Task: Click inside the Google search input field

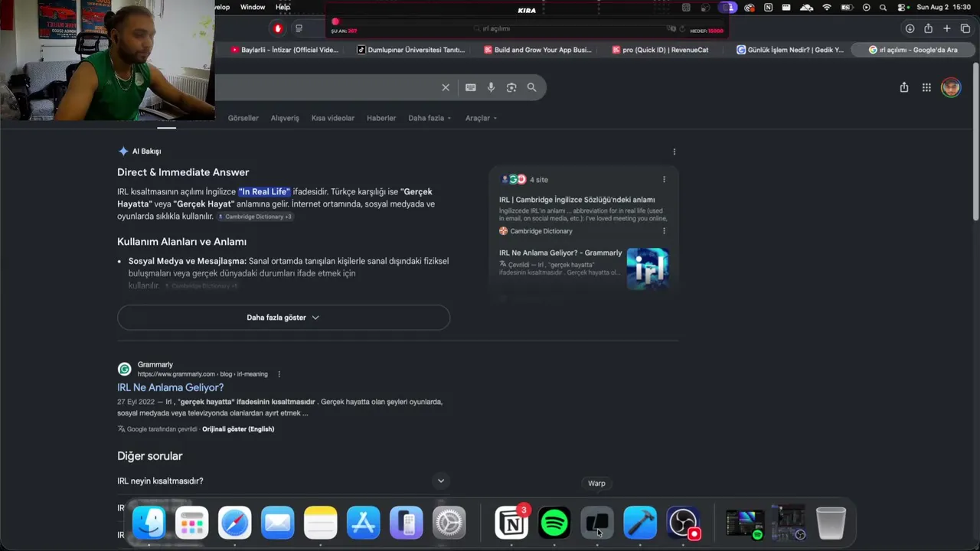Action: pos(325,87)
